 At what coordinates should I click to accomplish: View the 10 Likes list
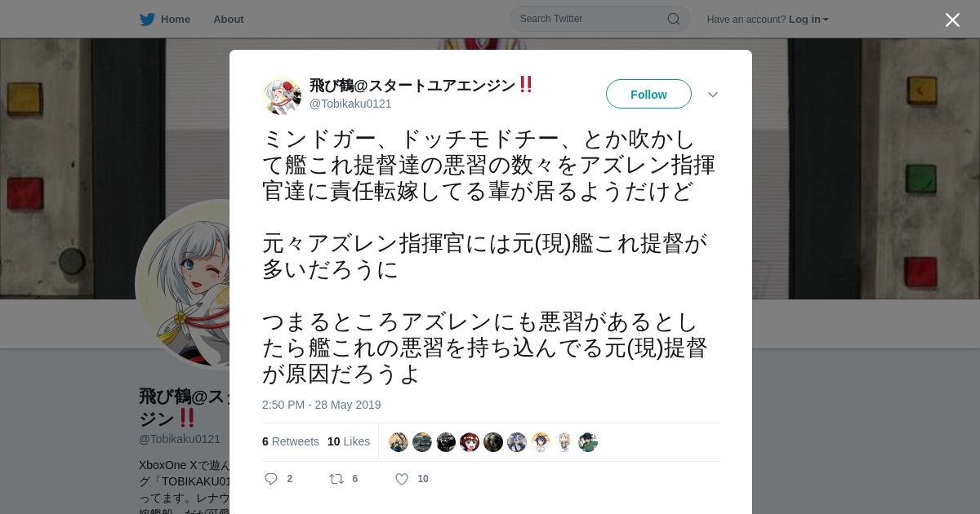tap(349, 441)
